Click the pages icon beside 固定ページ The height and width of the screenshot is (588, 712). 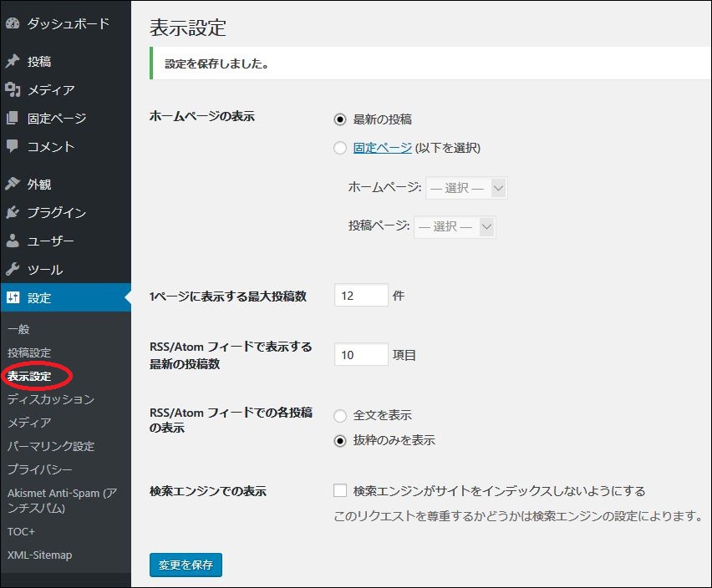click(13, 118)
